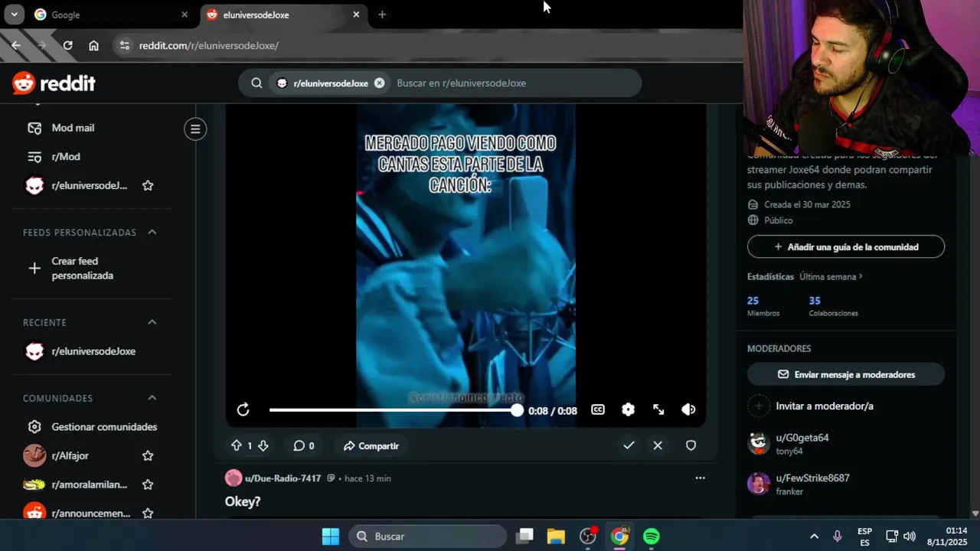Upvote the video post
Image resolution: width=980 pixels, height=551 pixels.
coord(237,445)
